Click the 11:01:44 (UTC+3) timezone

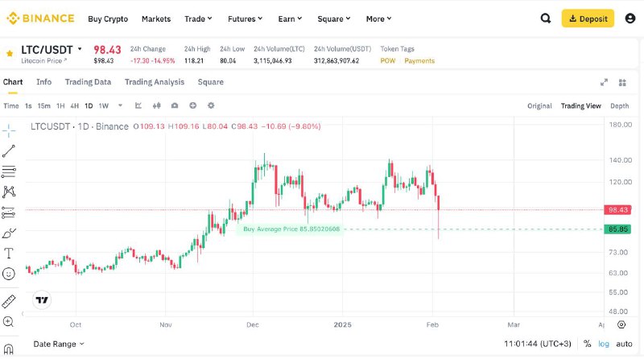pos(538,344)
